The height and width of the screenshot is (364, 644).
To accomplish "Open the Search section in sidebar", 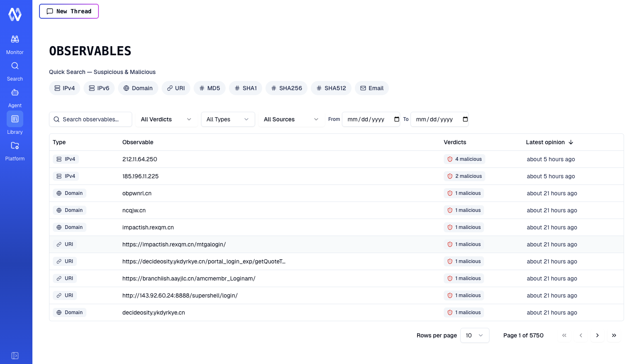I will coord(15,71).
